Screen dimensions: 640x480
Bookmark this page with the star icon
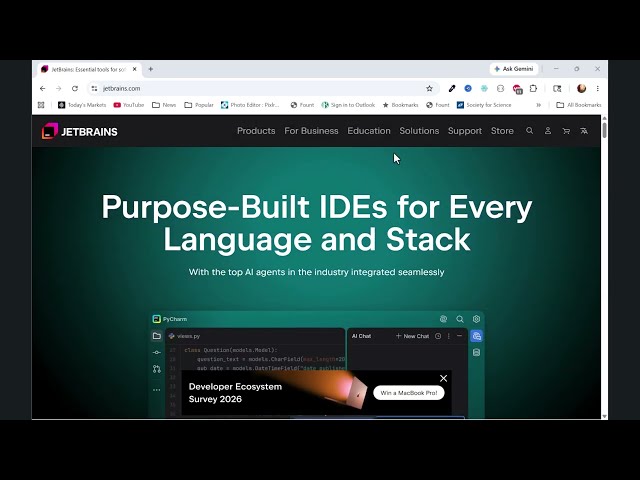[429, 89]
